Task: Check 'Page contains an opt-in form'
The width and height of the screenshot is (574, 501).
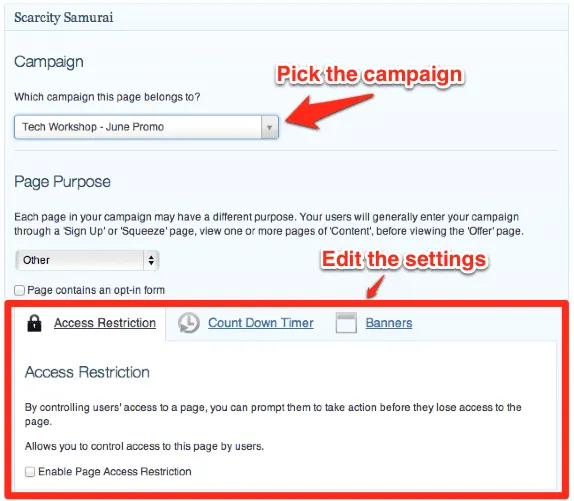Action: tap(19, 290)
